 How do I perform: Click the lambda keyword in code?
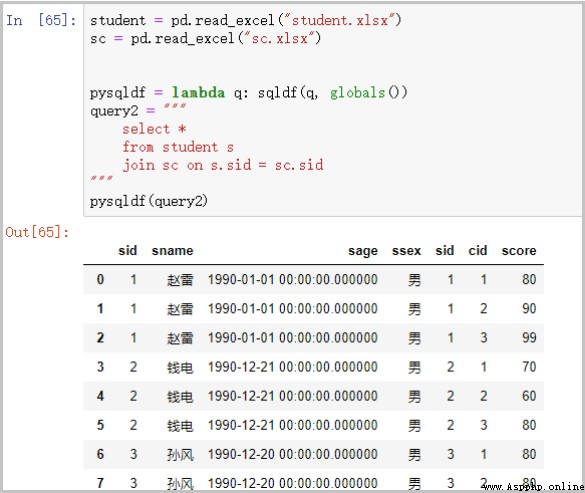(x=198, y=93)
